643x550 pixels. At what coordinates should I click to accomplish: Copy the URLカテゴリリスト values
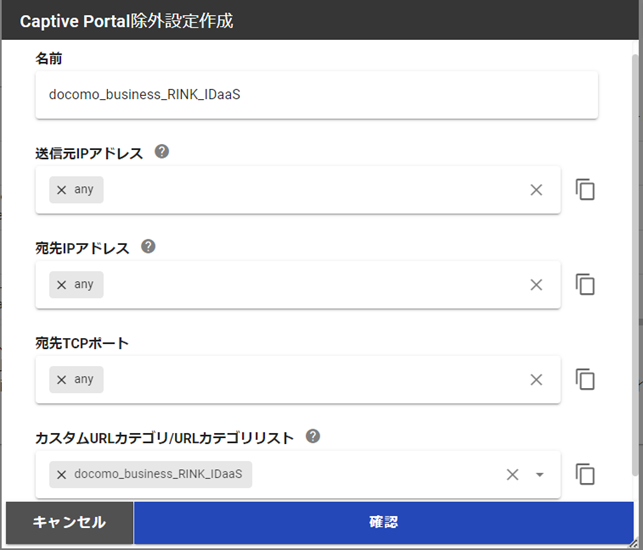click(585, 474)
